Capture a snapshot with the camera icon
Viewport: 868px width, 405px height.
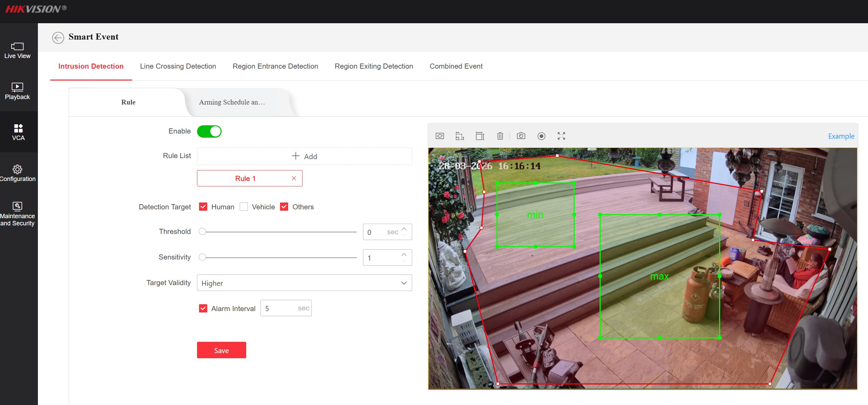pos(521,136)
